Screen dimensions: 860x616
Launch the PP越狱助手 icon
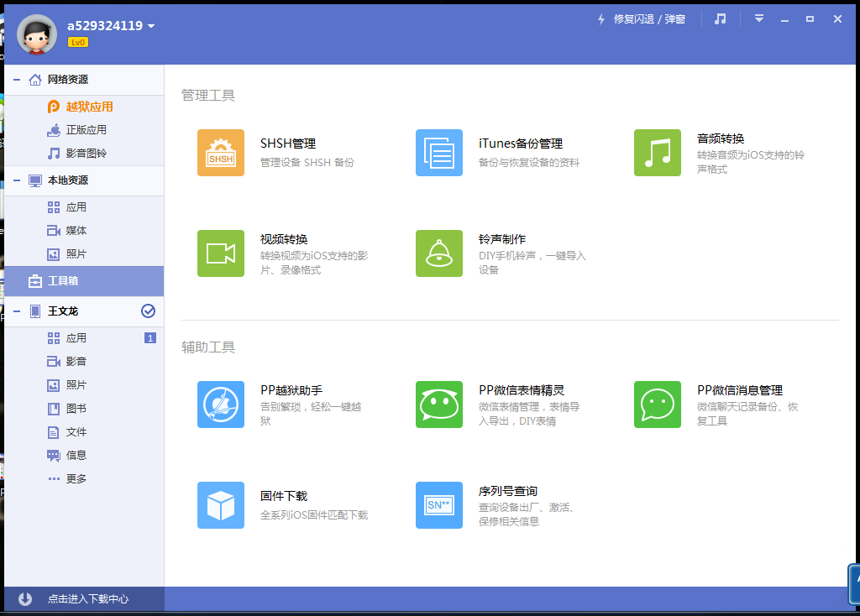[221, 405]
